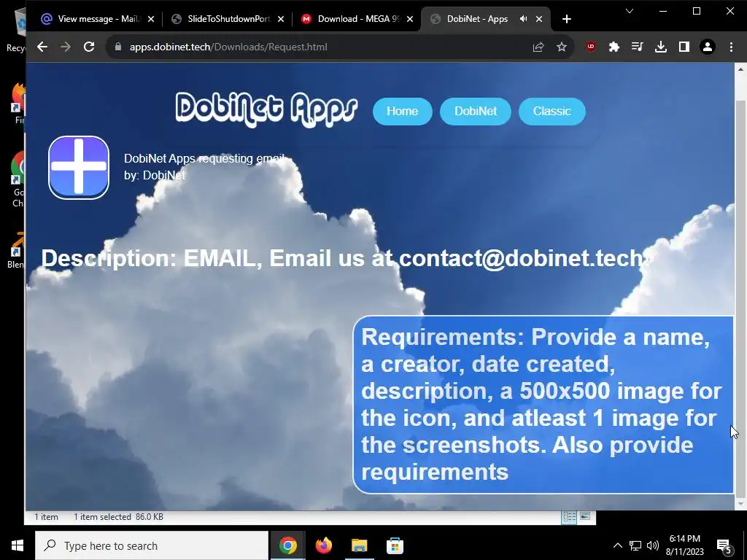Open the notification center
The width and height of the screenshot is (747, 560).
(724, 545)
